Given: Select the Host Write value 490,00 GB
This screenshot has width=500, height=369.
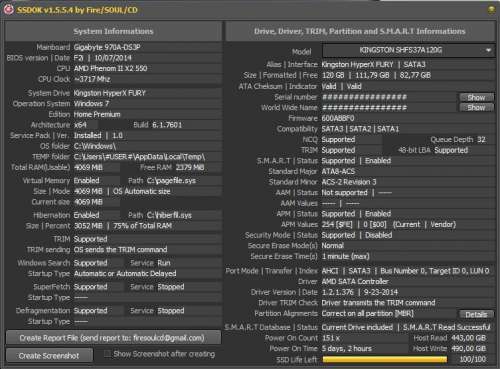Looking at the screenshot, I should (x=468, y=349).
